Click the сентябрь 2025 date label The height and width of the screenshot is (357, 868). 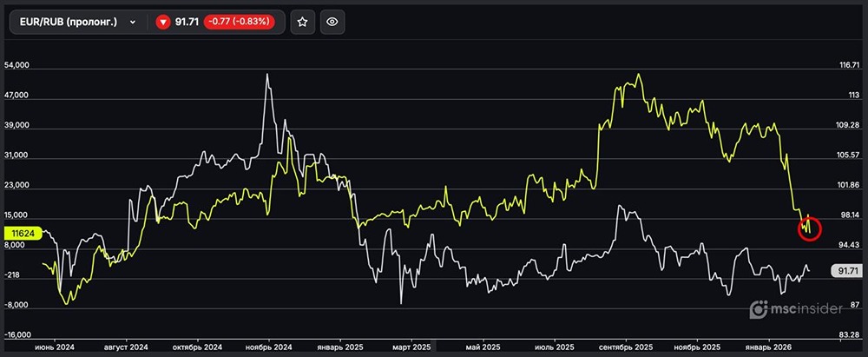[627, 347]
